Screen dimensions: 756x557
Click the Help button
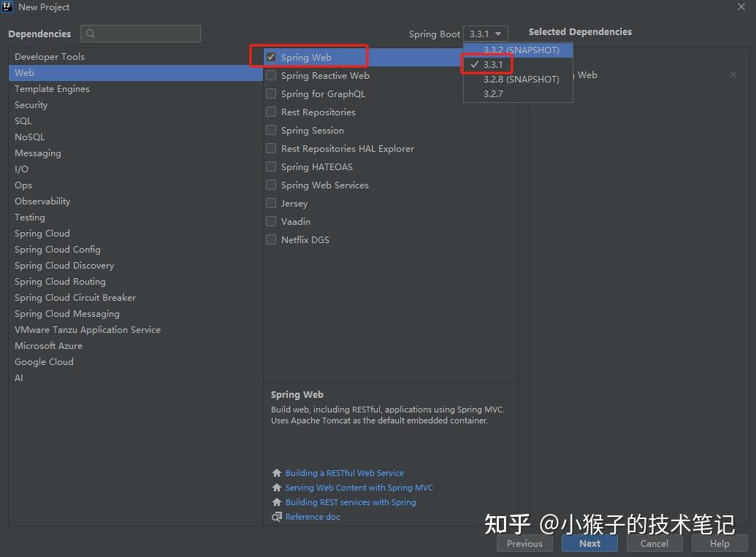[719, 543]
